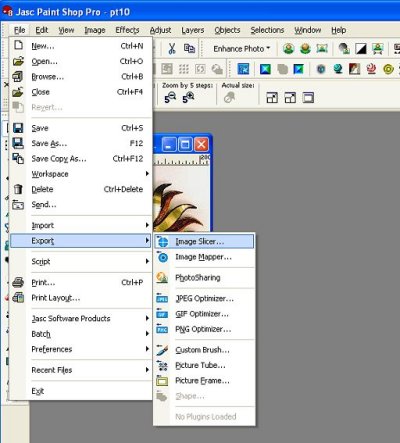Click the Copy icon in toolbar

coord(189,49)
